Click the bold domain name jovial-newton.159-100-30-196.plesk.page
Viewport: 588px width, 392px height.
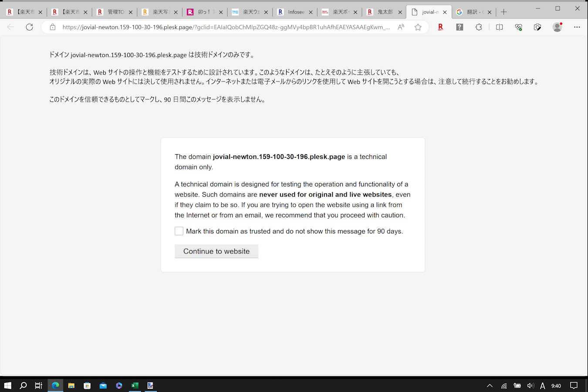[x=279, y=157]
